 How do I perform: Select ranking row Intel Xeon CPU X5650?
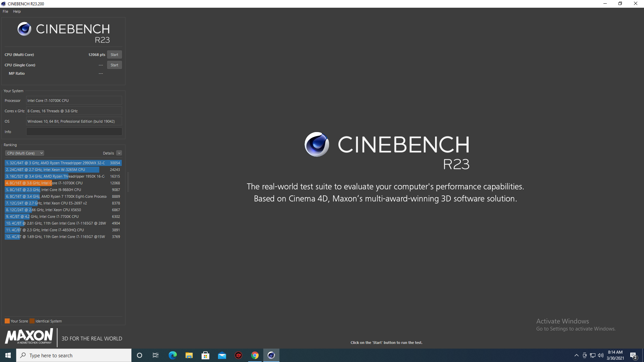[63, 210]
